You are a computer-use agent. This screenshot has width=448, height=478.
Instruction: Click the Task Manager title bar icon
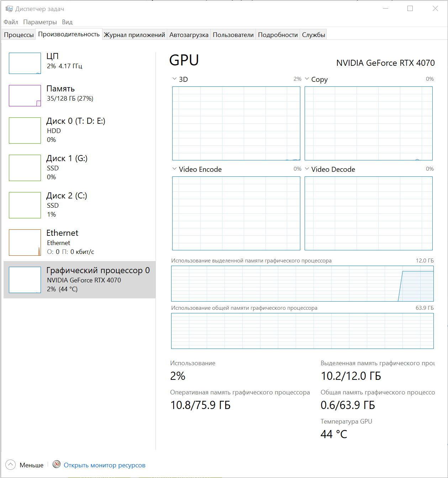tap(9, 9)
